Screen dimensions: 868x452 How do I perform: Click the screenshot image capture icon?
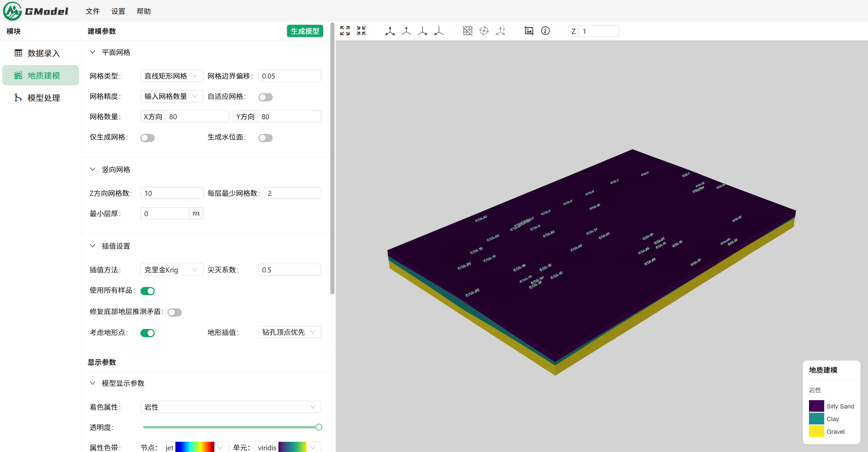[x=529, y=31]
